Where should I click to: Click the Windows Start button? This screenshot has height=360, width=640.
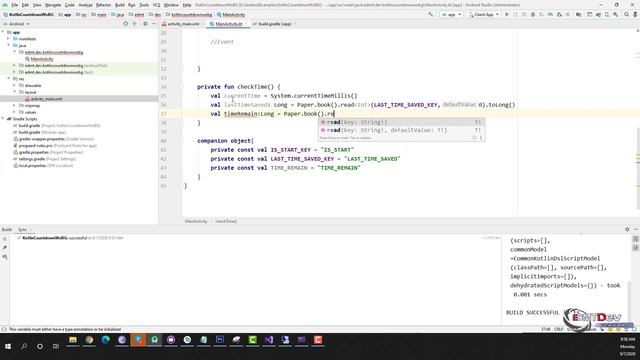tap(8, 346)
